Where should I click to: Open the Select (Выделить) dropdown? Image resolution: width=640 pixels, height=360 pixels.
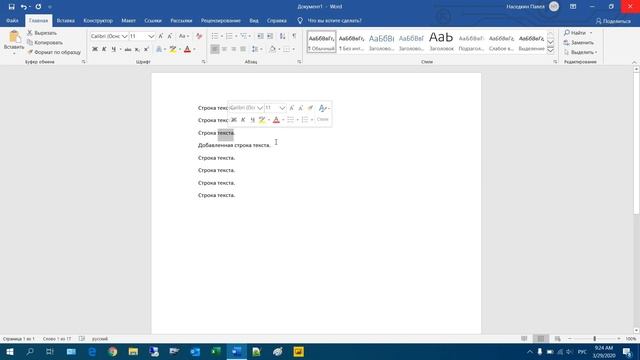(580, 52)
